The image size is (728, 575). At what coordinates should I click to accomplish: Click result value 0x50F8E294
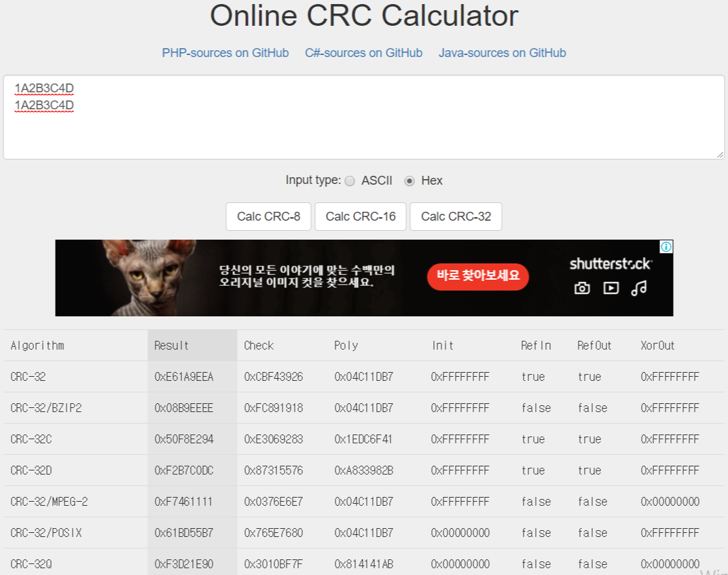[x=184, y=439]
